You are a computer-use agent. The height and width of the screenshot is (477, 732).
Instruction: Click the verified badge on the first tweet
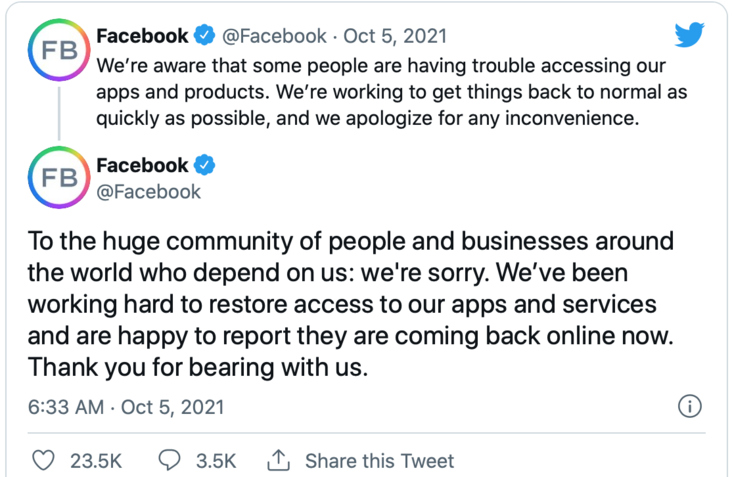pyautogui.click(x=204, y=36)
